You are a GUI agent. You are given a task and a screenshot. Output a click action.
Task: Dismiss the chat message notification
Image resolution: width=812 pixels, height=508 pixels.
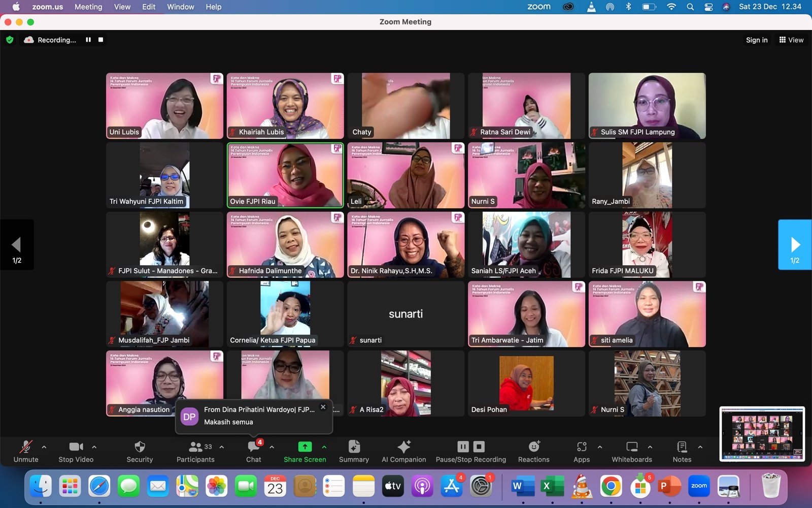323,407
